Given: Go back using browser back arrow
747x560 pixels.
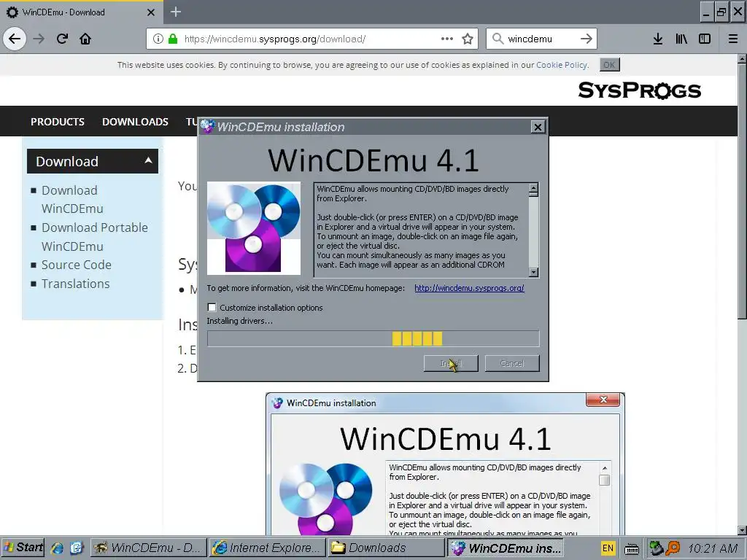Looking at the screenshot, I should click(x=15, y=39).
